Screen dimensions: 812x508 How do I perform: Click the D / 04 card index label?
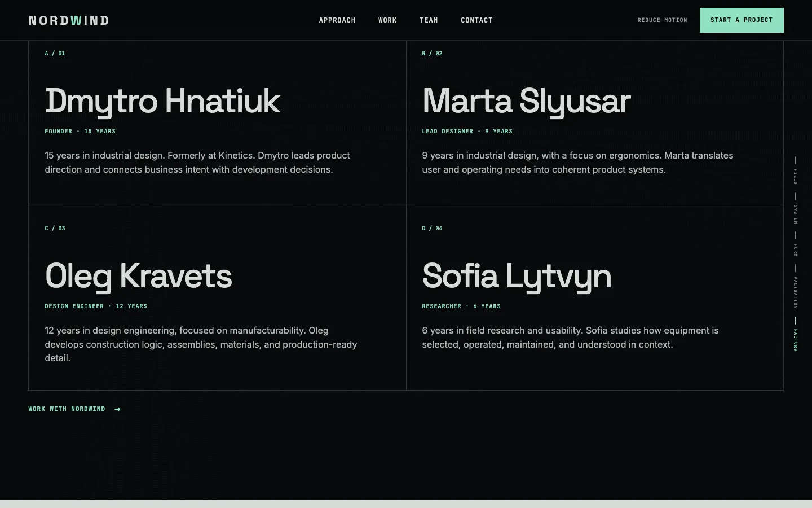coord(433,229)
